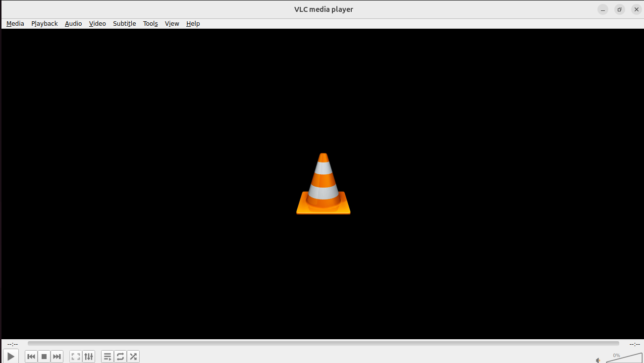Screen dimensions: 644x363
Task: Open the Media menu
Action: click(x=15, y=23)
